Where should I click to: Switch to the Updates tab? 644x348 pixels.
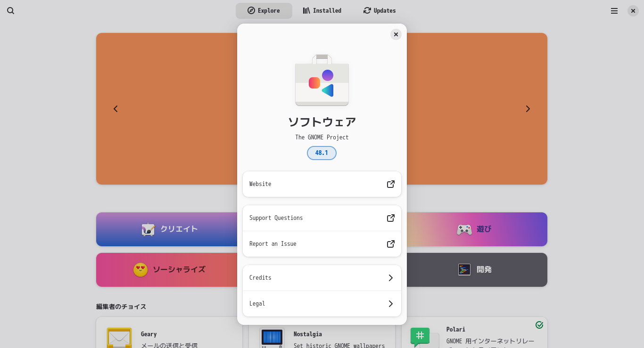click(379, 10)
